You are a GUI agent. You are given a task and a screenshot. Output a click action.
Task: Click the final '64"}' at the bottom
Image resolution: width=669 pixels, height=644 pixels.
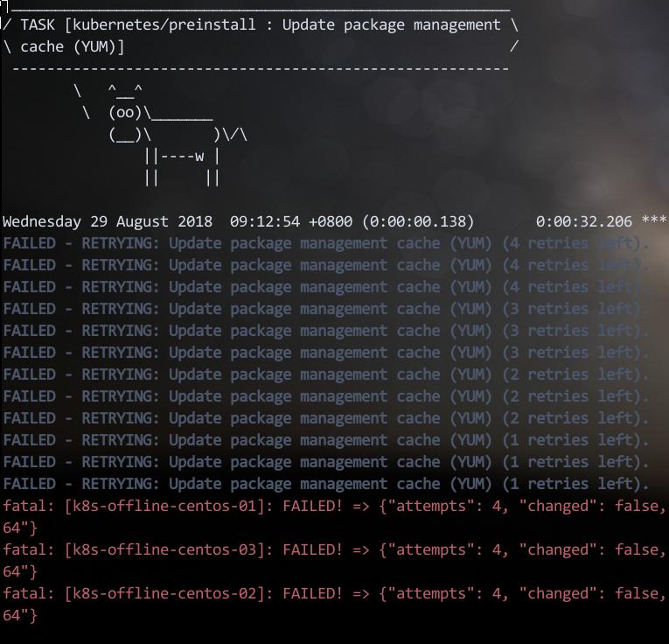tap(20, 615)
